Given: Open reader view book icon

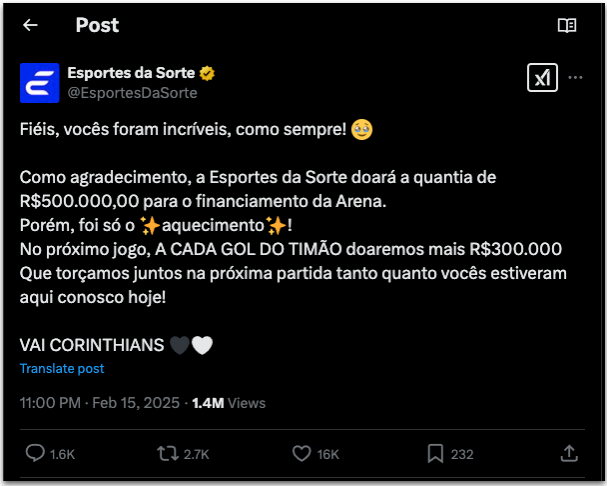Looking at the screenshot, I should pyautogui.click(x=567, y=25).
